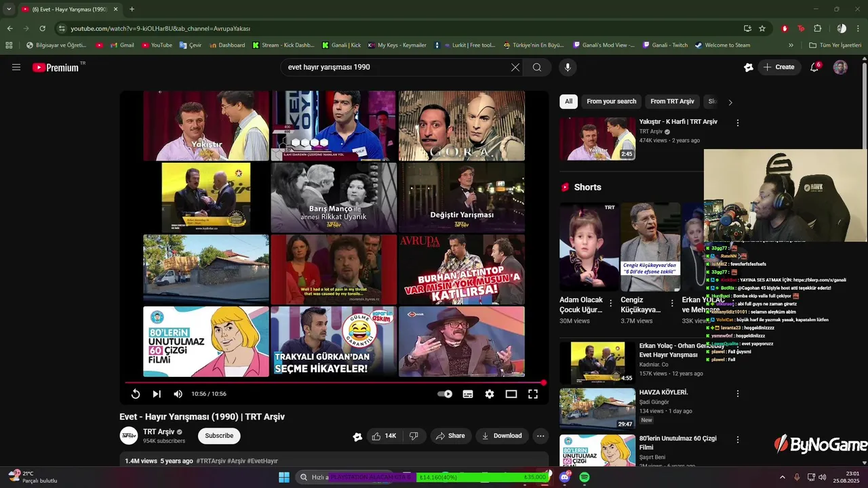Open Windows Start menu
This screenshot has width=868, height=488.
click(x=284, y=477)
